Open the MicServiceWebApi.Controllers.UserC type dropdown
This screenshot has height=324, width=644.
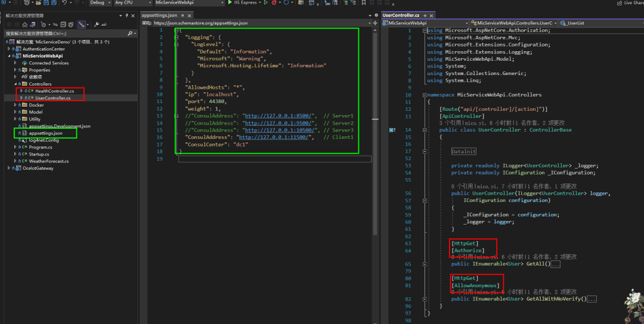pyautogui.click(x=515, y=23)
